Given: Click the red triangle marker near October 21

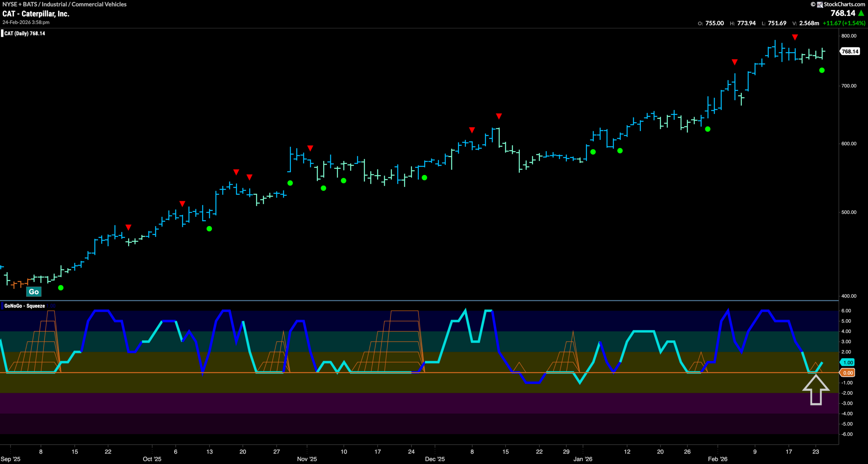Looking at the screenshot, I should point(250,177).
